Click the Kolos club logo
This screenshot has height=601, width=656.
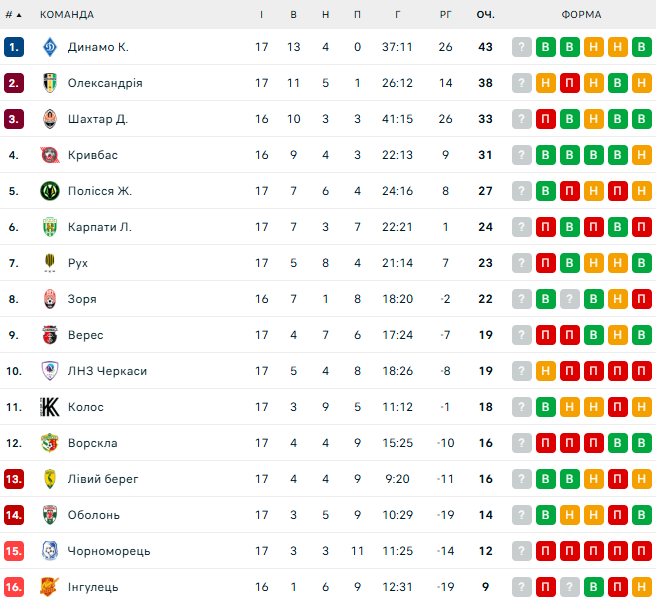pyautogui.click(x=49, y=407)
